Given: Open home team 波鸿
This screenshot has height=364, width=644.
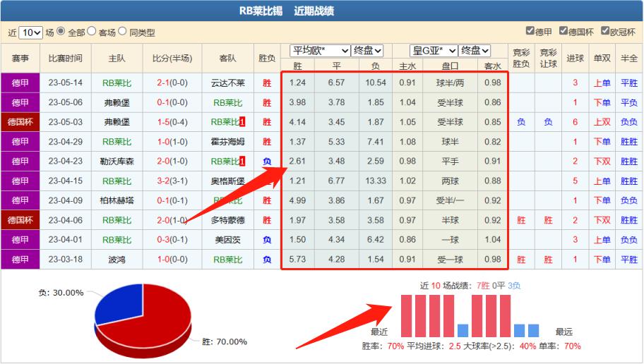Looking at the screenshot, I should click(117, 260).
